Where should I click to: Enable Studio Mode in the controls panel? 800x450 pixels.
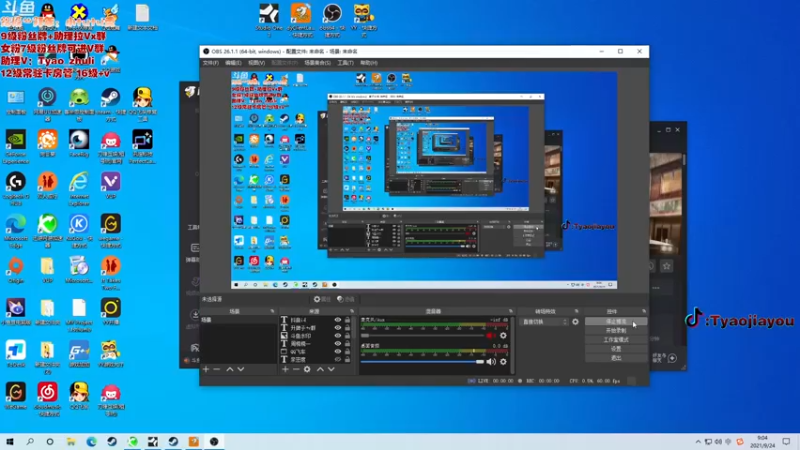616,340
